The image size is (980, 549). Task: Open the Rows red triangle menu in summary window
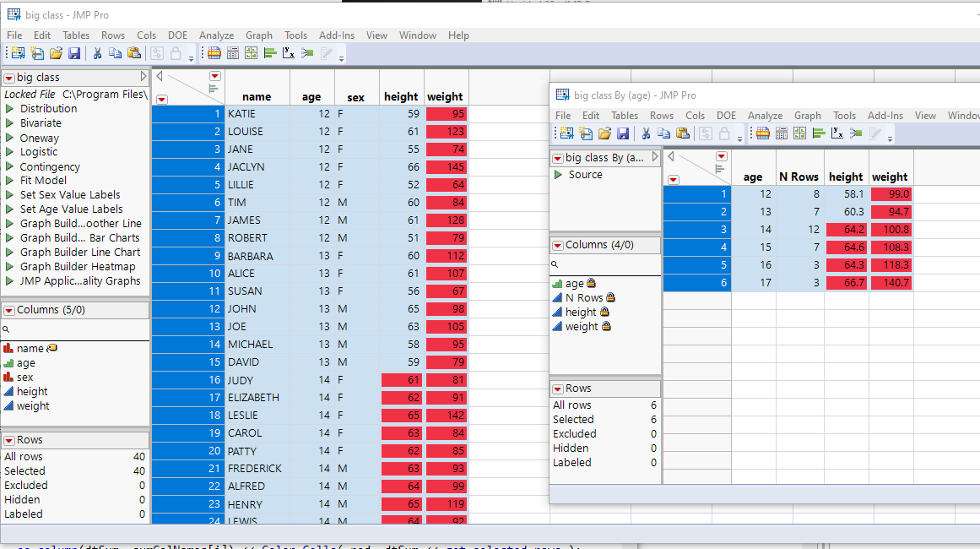pyautogui.click(x=558, y=389)
